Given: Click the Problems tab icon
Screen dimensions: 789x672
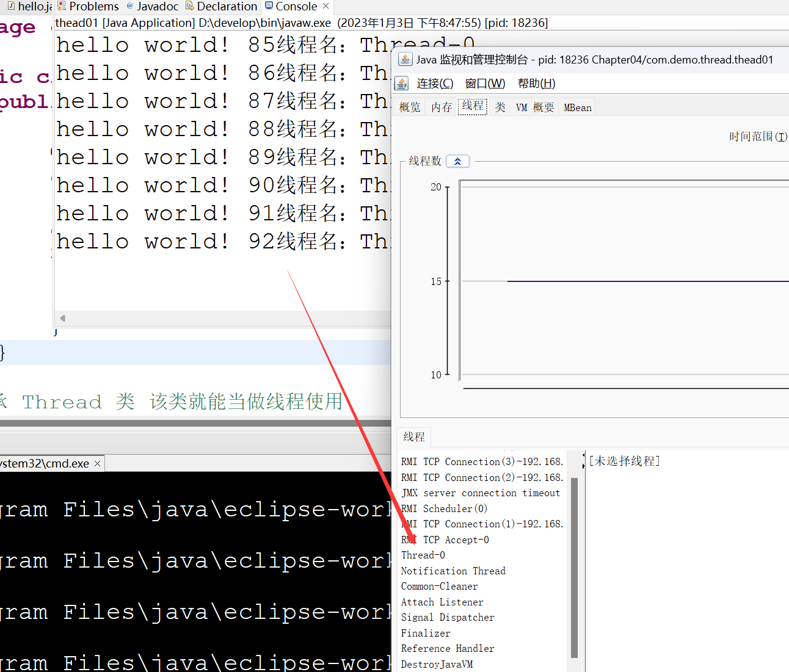Looking at the screenshot, I should click(62, 6).
